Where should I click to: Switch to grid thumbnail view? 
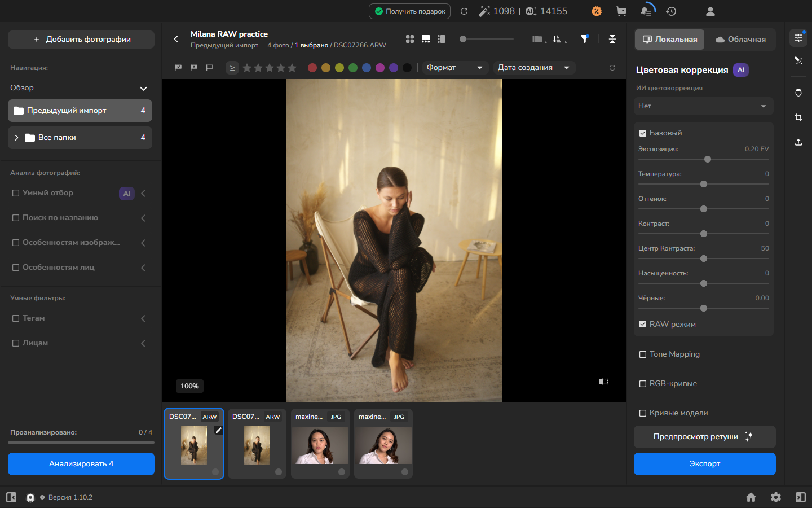410,39
